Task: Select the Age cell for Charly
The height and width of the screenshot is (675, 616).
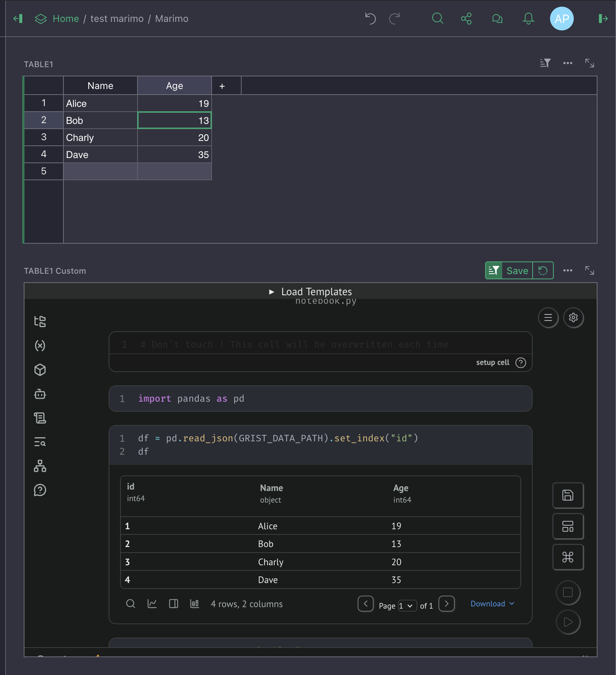Action: [175, 138]
